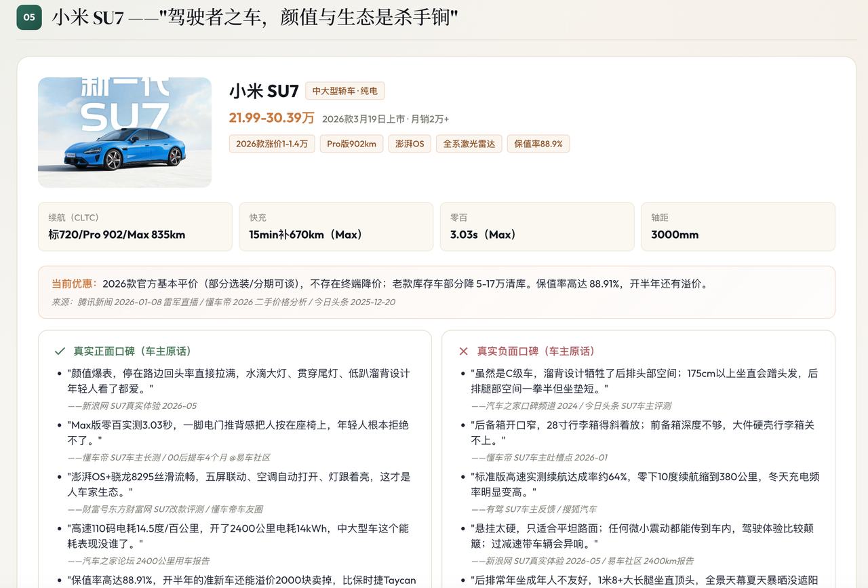This screenshot has height=588, width=868.
Task: Click the green checkmark beside 真实正面口碑
Action: pyautogui.click(x=60, y=351)
